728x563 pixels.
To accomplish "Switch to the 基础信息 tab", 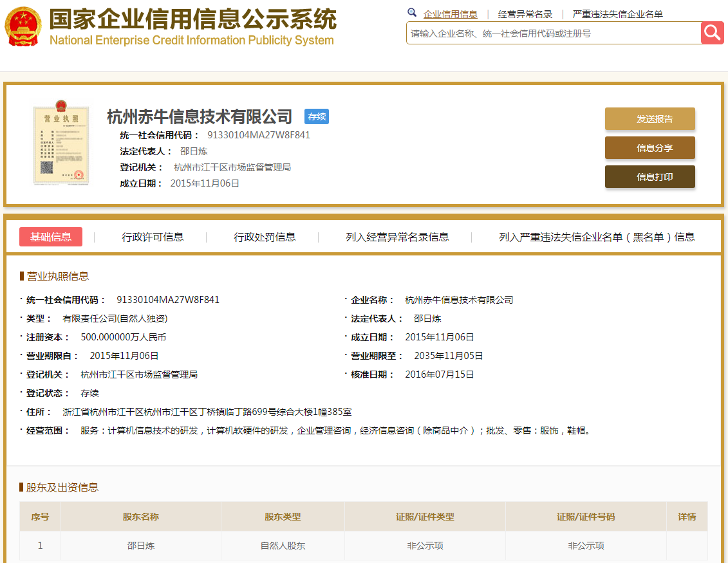I will pyautogui.click(x=51, y=237).
